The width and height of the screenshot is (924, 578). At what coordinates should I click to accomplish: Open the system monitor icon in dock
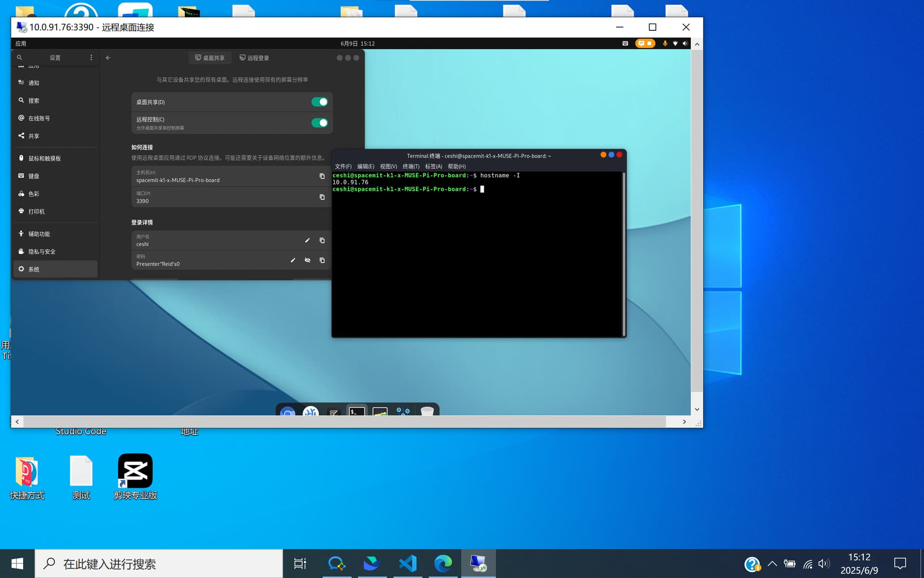click(x=380, y=411)
